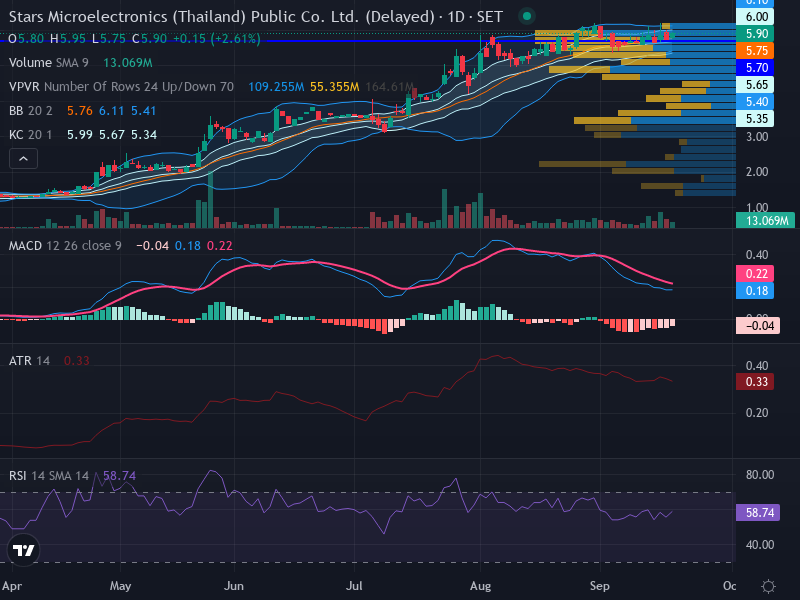The width and height of the screenshot is (800, 600).
Task: Click the pink 0.22 MACD signal label
Action: click(755, 273)
